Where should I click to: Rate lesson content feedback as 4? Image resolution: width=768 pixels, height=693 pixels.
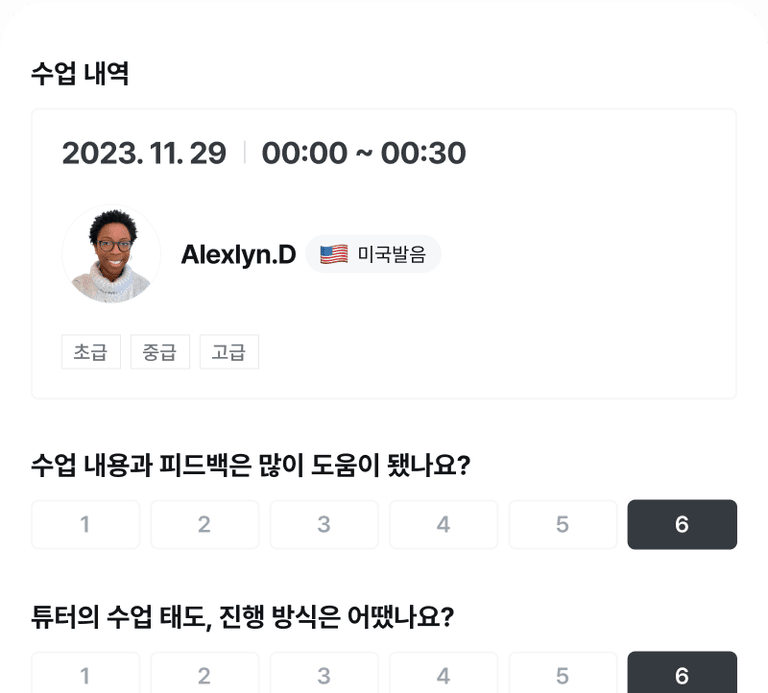click(x=443, y=525)
